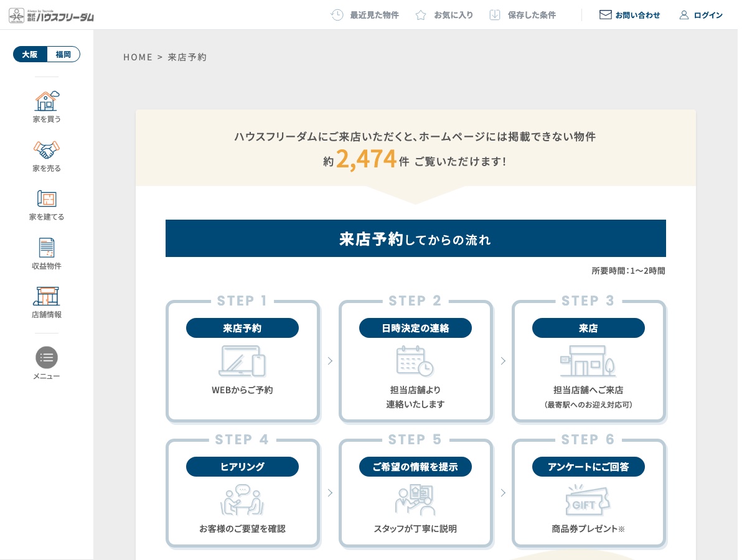
Task: Click 担当店舗へご来店 text
Action: pyautogui.click(x=588, y=390)
